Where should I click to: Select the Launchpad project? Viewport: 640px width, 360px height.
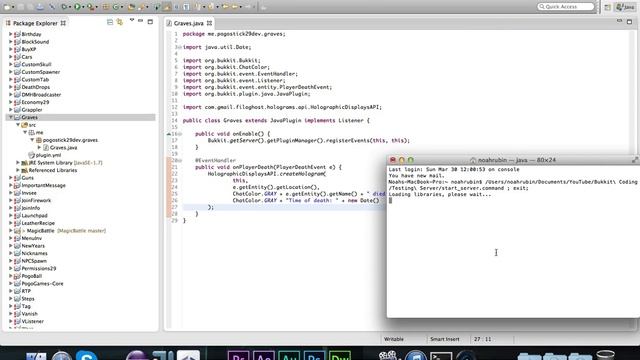coord(34,216)
